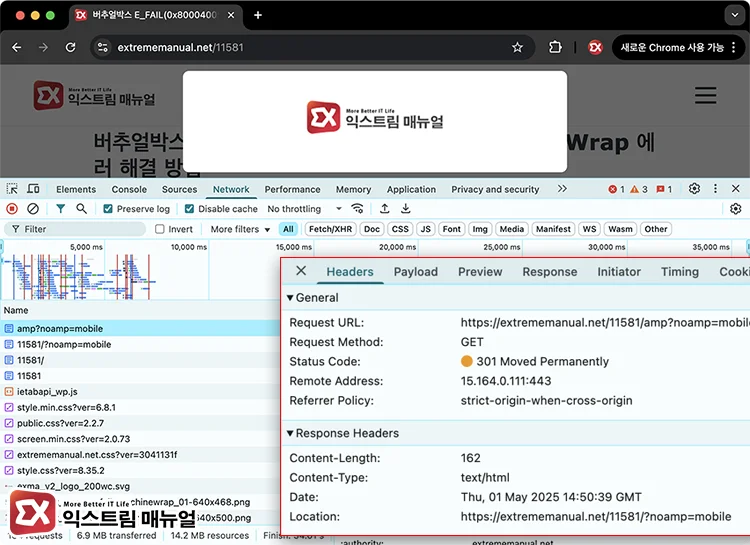Open the Response tab of the request
This screenshot has height=545, width=750.
[x=550, y=272]
